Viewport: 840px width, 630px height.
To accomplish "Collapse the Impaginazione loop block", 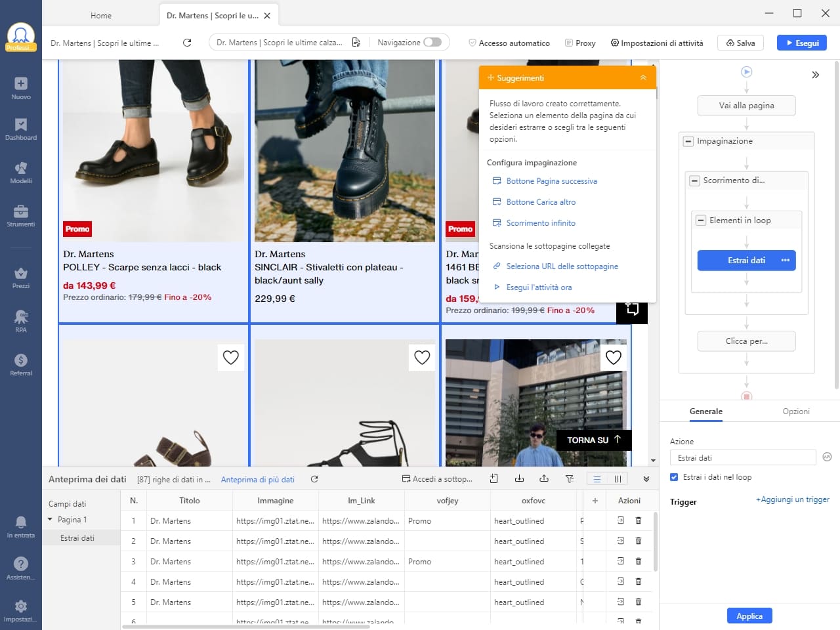I will click(688, 141).
